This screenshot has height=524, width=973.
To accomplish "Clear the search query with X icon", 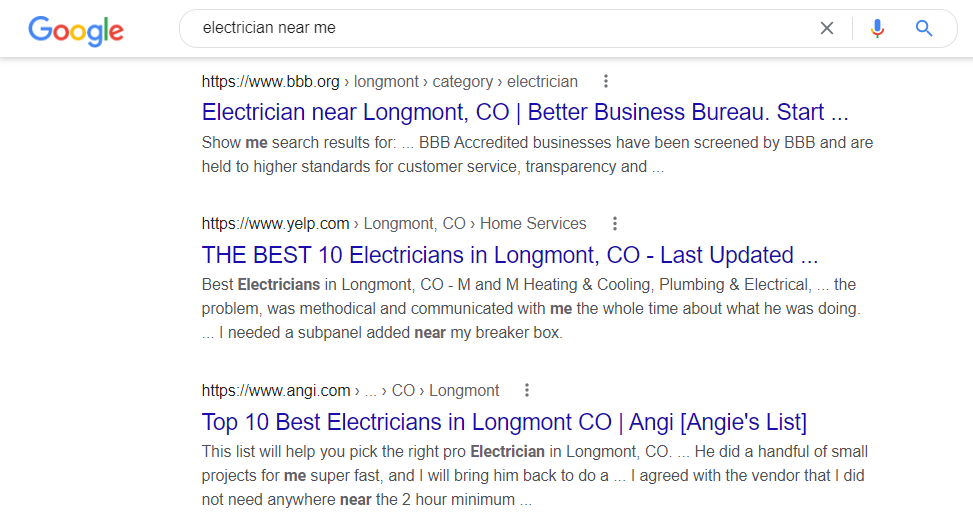I will tap(827, 28).
